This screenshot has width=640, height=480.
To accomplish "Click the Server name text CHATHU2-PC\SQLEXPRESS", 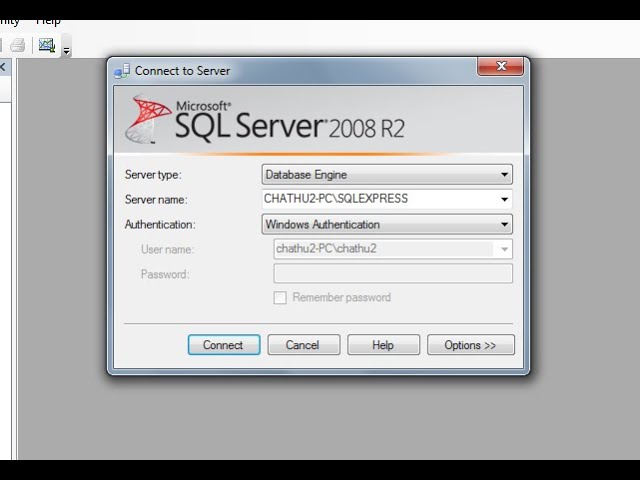I will pos(336,199).
